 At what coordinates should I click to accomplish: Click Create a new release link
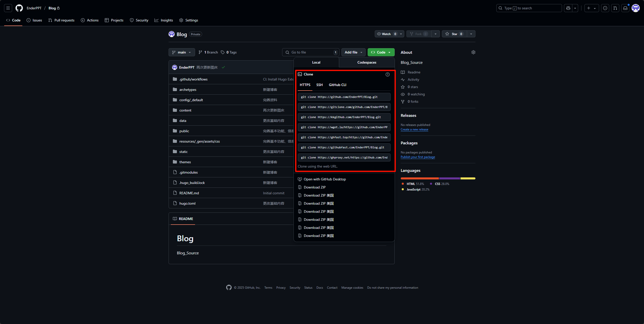[x=414, y=129]
